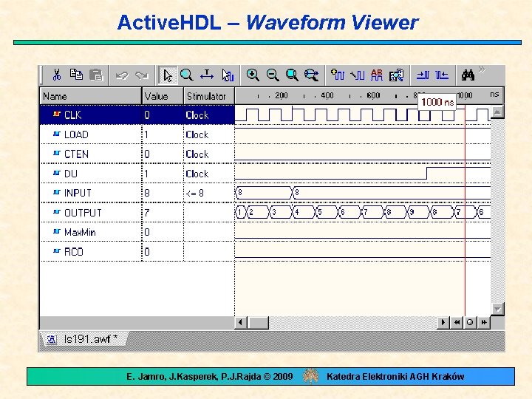Click the Stimulators waveform icon
This screenshot has height=399, width=532.
(x=358, y=75)
